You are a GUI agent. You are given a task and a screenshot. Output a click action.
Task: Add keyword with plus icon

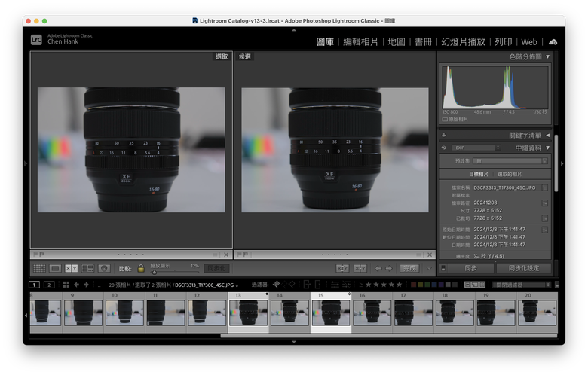(444, 136)
